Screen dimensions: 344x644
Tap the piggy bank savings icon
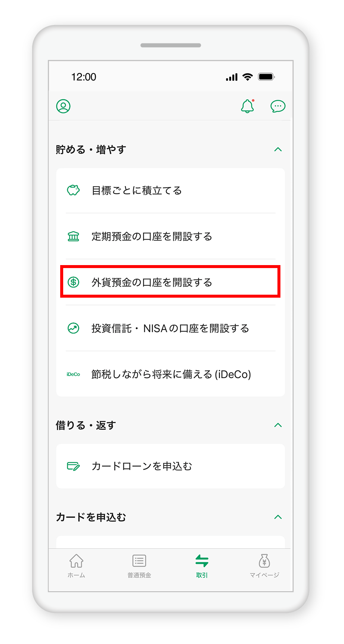click(x=73, y=190)
